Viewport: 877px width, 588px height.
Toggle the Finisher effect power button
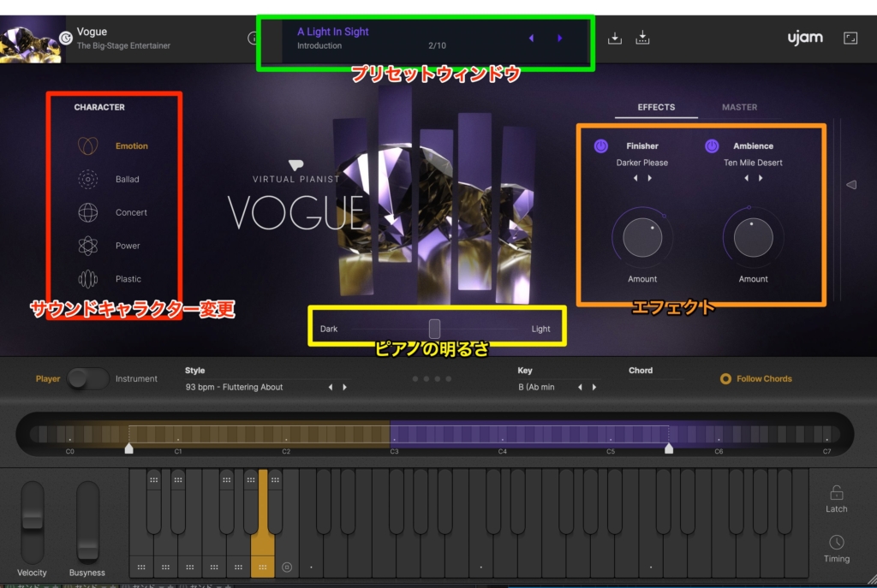(x=601, y=146)
